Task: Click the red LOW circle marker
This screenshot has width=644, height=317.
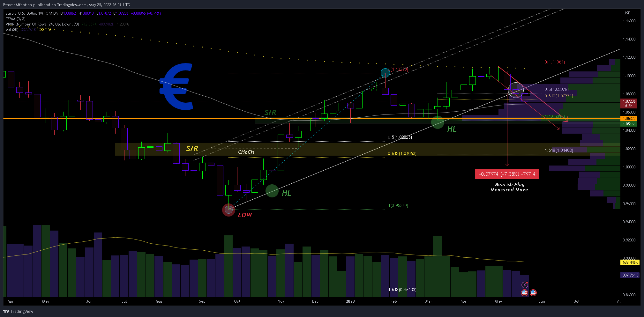Action: 228,210
